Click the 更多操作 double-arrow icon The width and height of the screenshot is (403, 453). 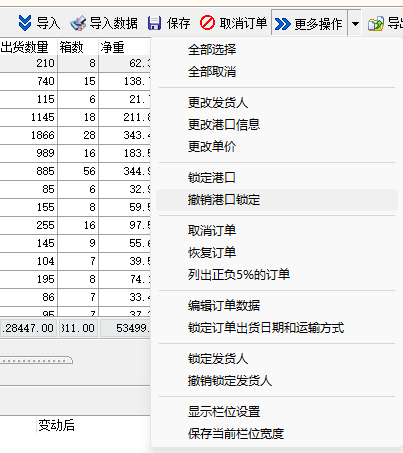pyautogui.click(x=283, y=24)
